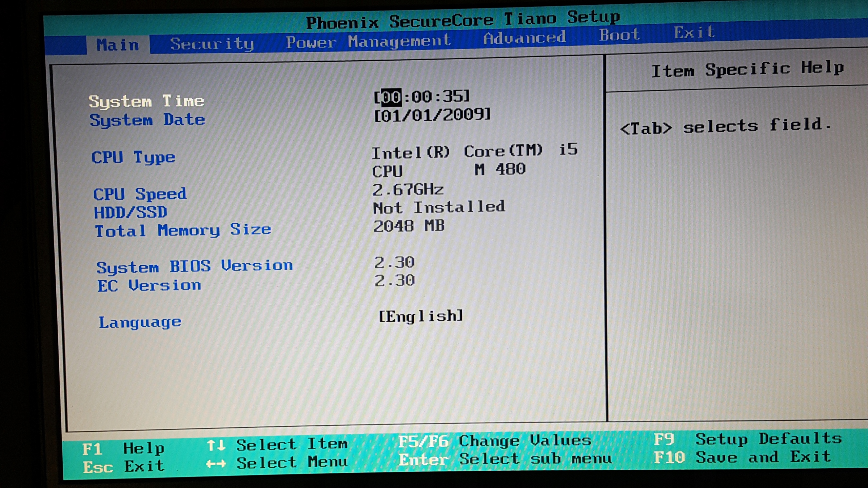This screenshot has height=488, width=868.
Task: Open the Language option set to English
Action: [x=420, y=316]
